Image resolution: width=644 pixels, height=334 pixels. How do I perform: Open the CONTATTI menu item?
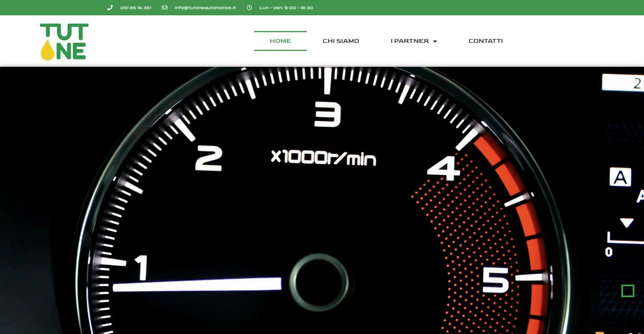[486, 41]
